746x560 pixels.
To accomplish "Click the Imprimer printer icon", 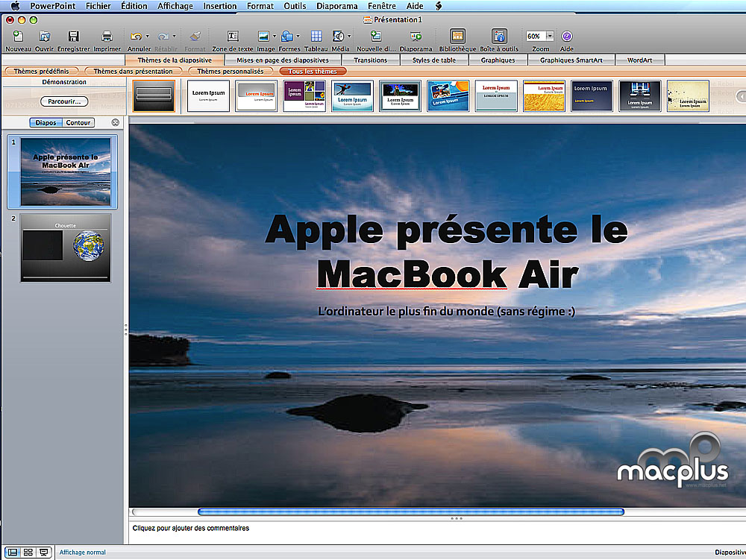I will tap(107, 37).
